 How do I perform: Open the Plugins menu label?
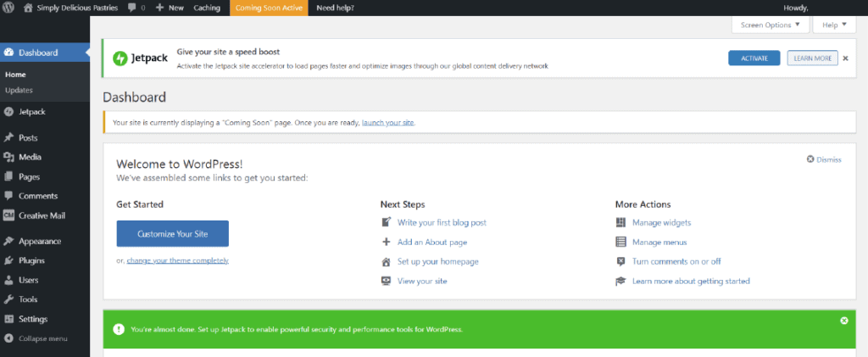tap(31, 260)
